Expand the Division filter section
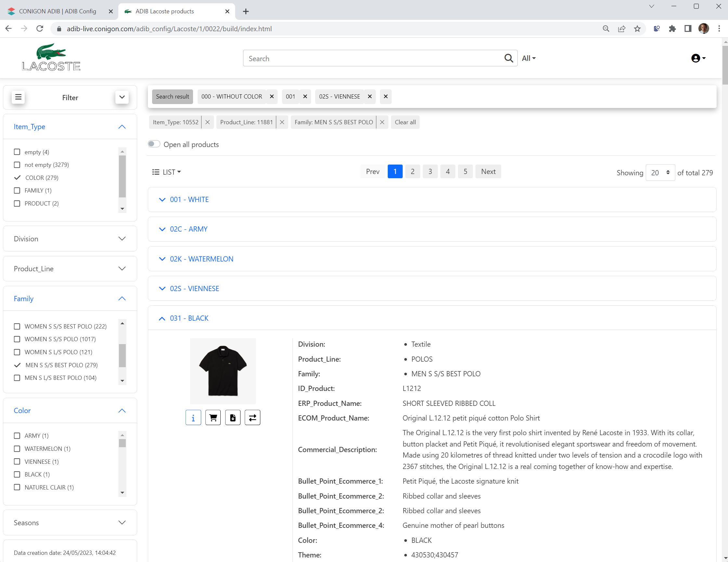 coord(122,239)
